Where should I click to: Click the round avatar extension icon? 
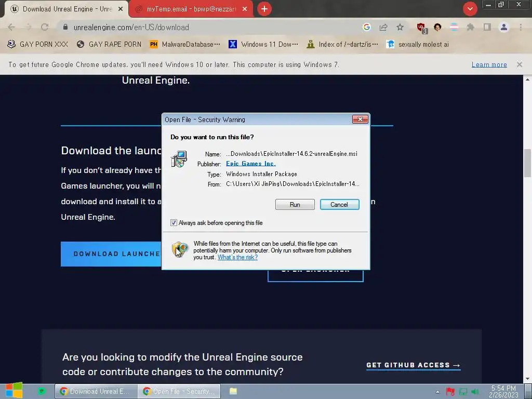tap(437, 27)
